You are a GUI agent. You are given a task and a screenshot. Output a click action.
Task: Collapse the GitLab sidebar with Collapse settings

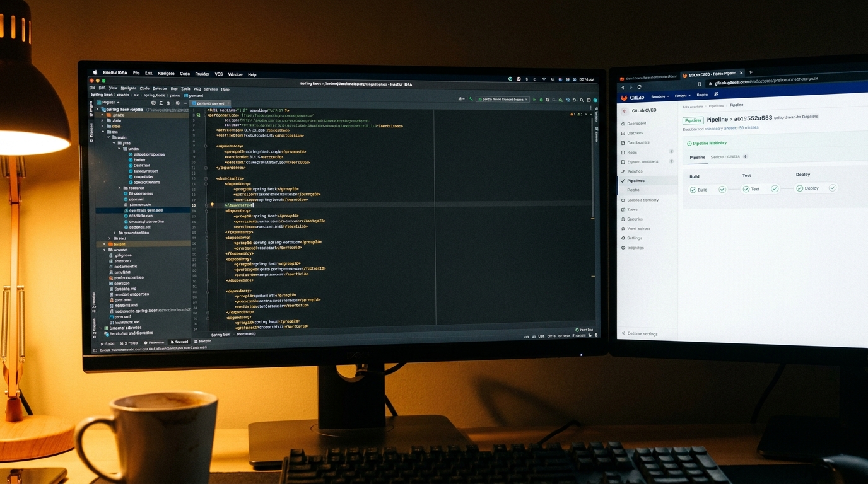click(x=640, y=333)
